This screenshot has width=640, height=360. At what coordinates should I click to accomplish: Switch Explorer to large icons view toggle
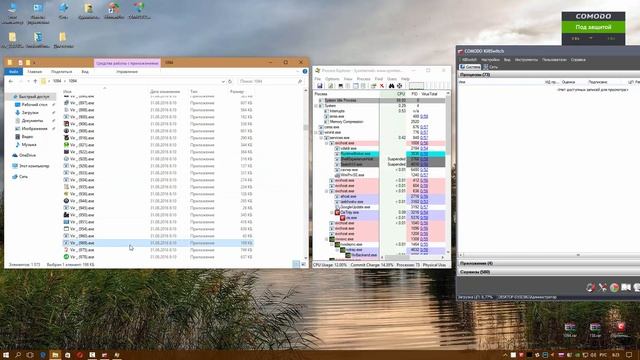(x=303, y=264)
